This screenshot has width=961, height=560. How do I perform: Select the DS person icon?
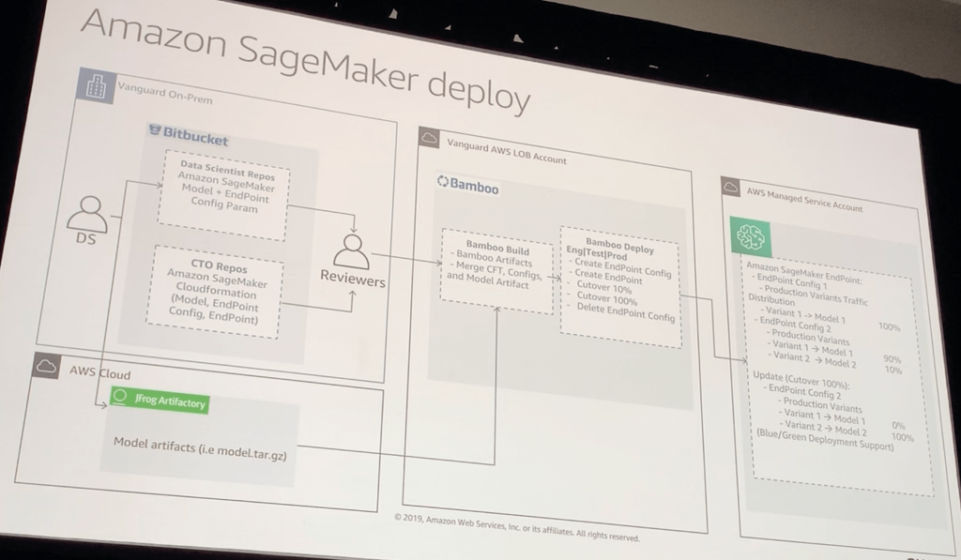[x=87, y=213]
